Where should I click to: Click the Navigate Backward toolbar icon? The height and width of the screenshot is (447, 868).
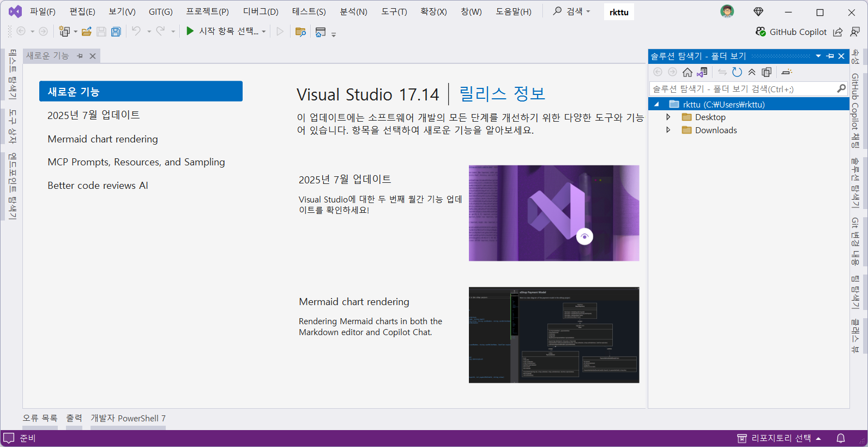[21, 31]
